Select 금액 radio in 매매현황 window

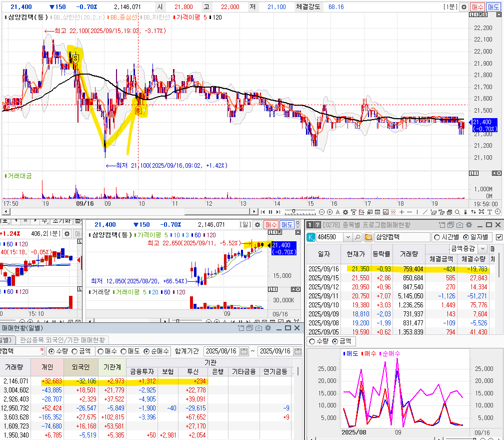pos(74,351)
